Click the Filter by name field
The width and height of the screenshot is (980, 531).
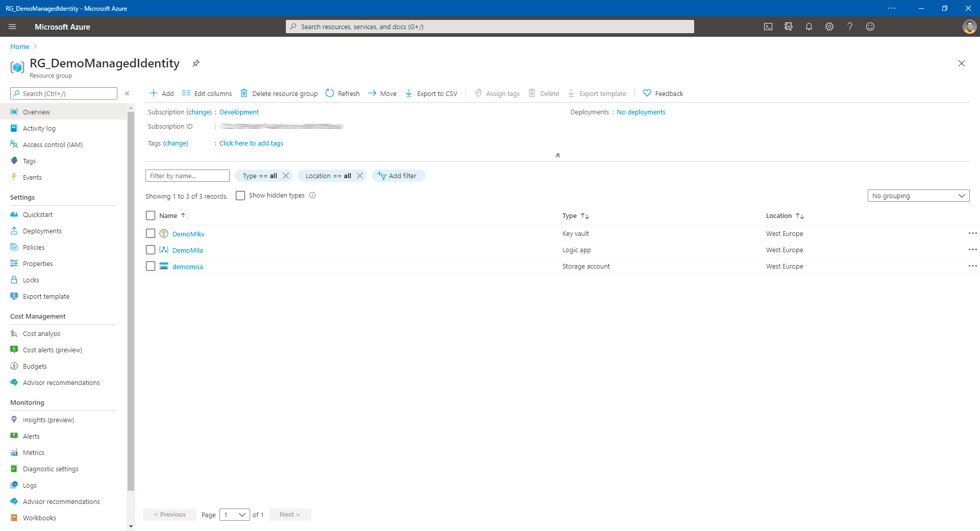187,176
